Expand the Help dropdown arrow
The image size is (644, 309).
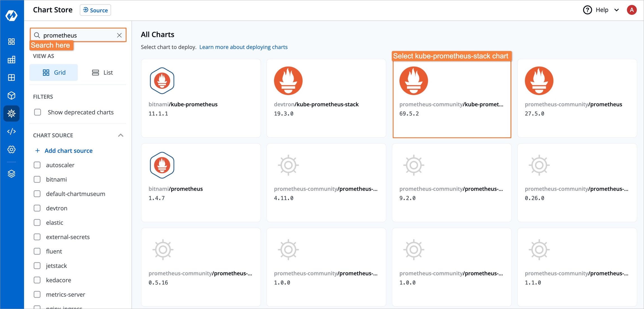click(x=616, y=10)
